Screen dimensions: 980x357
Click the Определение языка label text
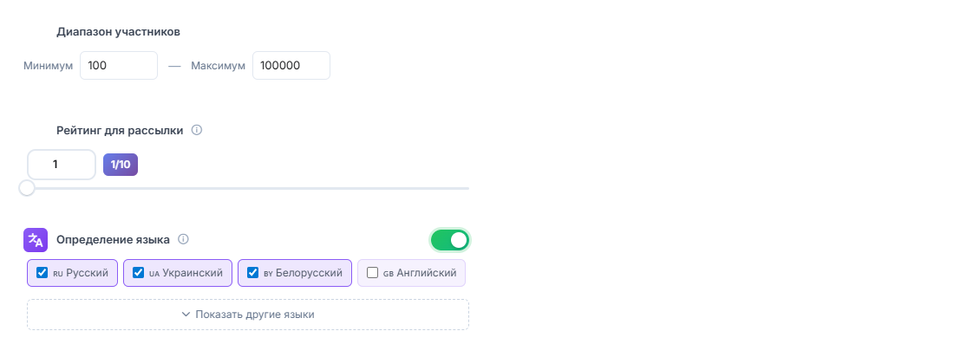pyautogui.click(x=113, y=239)
